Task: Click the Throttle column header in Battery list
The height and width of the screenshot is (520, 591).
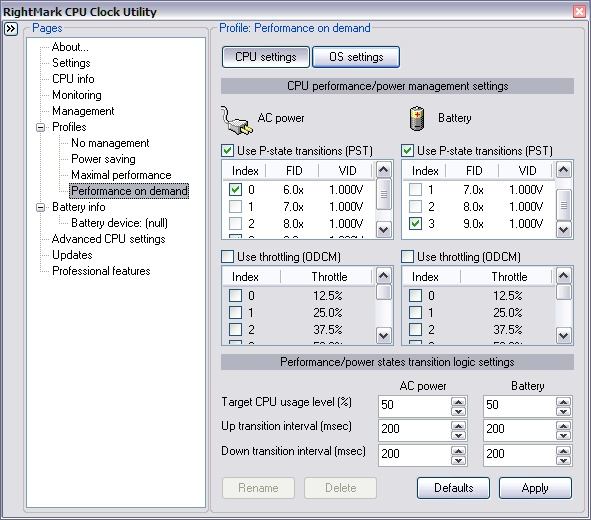Action: (508, 277)
